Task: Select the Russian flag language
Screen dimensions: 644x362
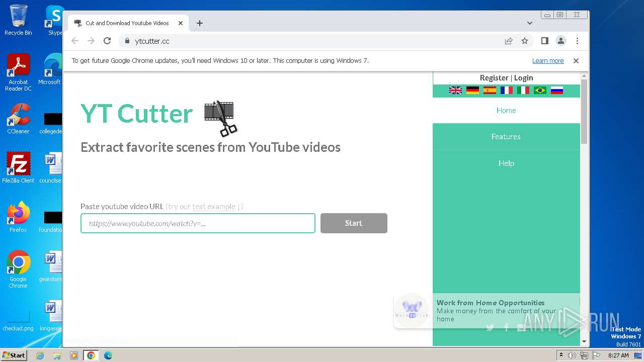Action: 557,90
